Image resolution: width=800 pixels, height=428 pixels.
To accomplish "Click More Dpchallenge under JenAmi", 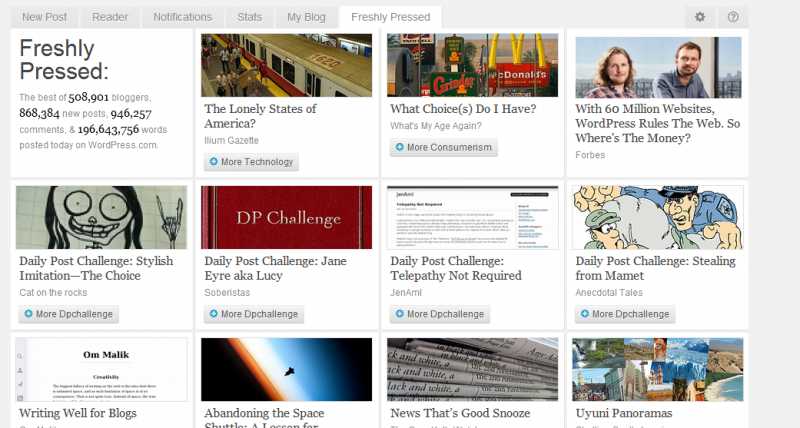I will point(440,314).
